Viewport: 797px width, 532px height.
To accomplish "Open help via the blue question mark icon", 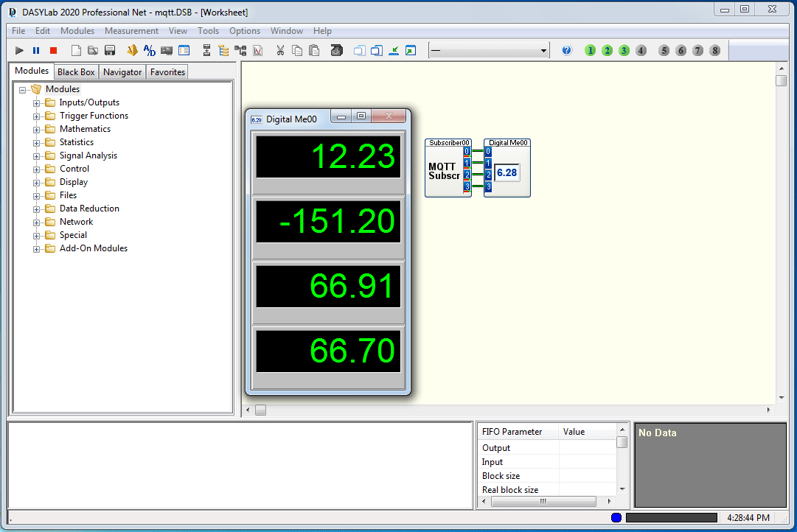I will [566, 51].
